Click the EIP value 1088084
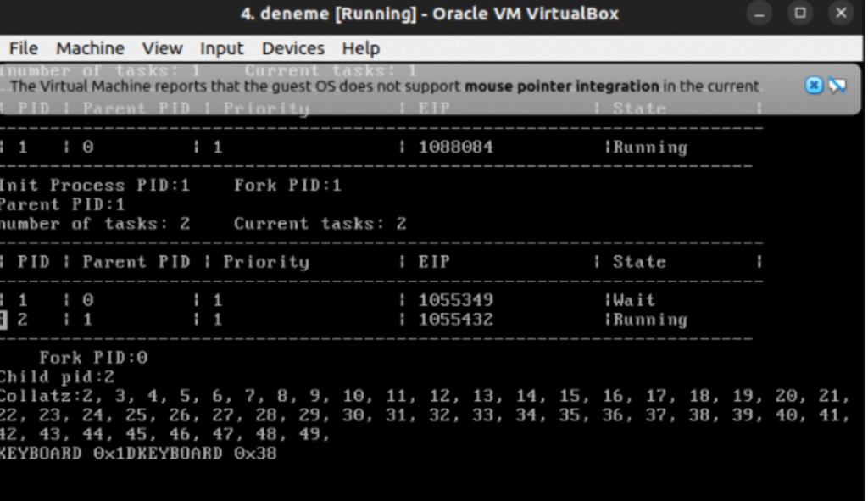 [x=455, y=148]
